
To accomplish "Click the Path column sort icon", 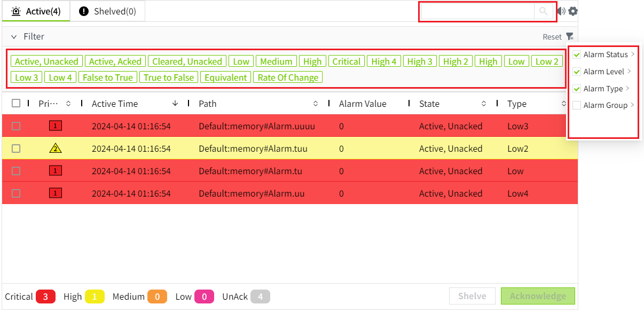I will pyautogui.click(x=316, y=104).
